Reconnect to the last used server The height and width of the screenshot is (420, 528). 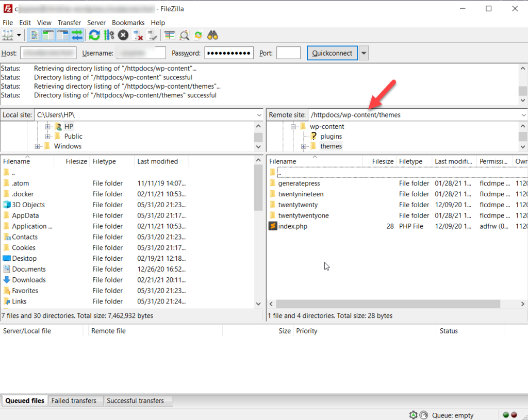pos(152,36)
